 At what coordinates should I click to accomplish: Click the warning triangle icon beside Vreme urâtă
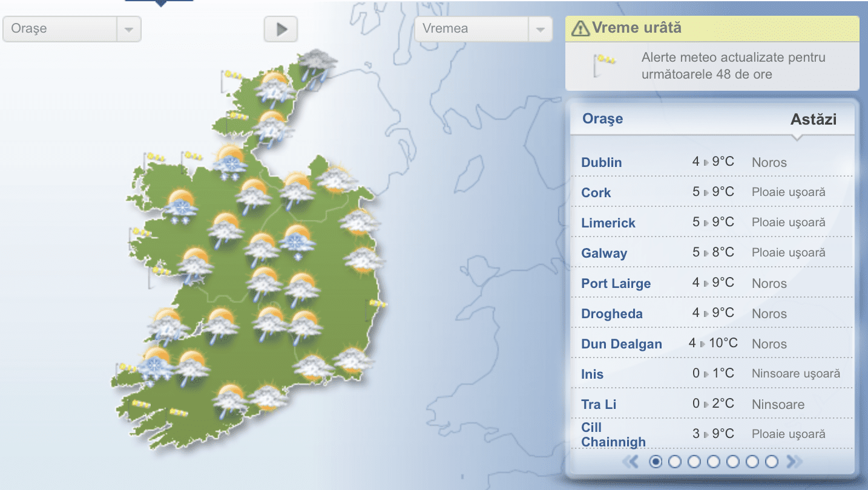pos(580,28)
